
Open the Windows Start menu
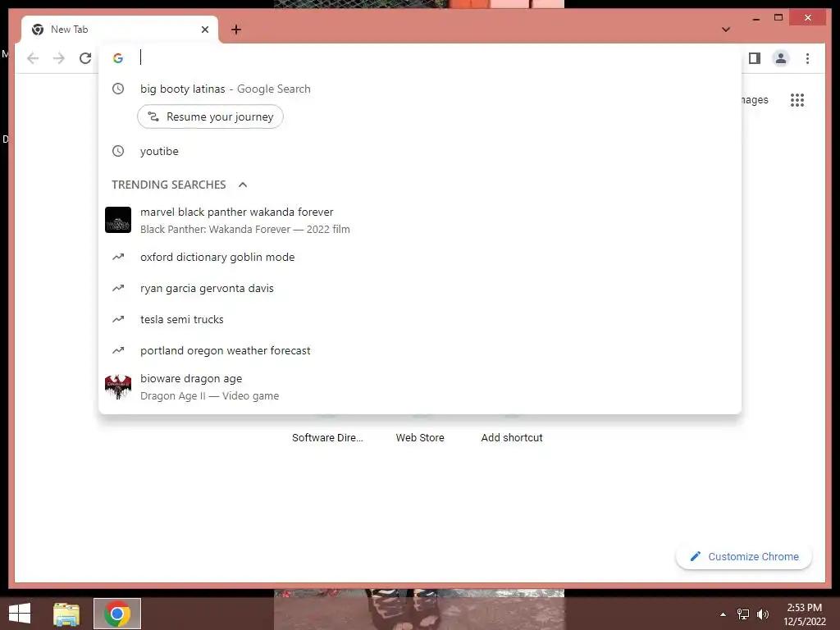click(x=20, y=614)
